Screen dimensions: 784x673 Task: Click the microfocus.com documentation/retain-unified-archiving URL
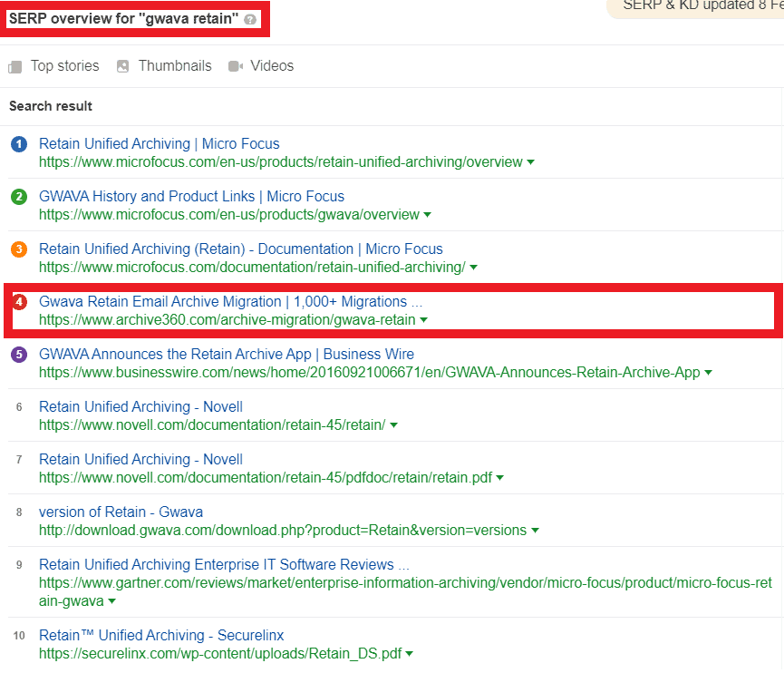tap(252, 268)
